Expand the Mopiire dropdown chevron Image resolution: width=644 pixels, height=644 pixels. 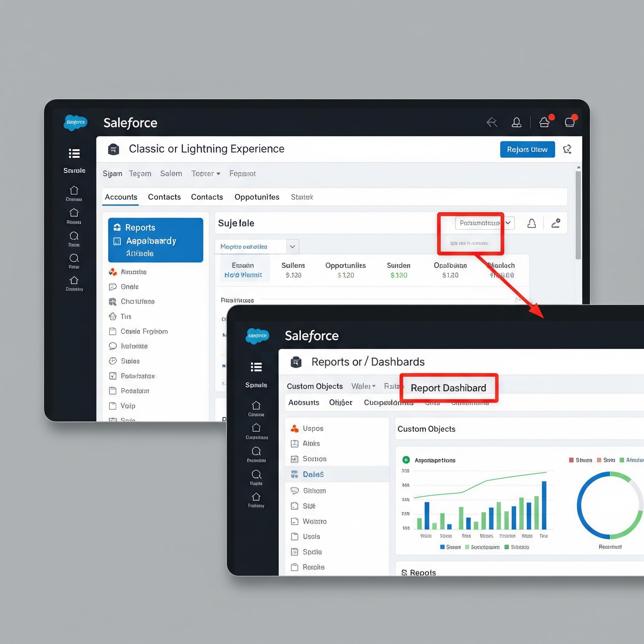[292, 247]
